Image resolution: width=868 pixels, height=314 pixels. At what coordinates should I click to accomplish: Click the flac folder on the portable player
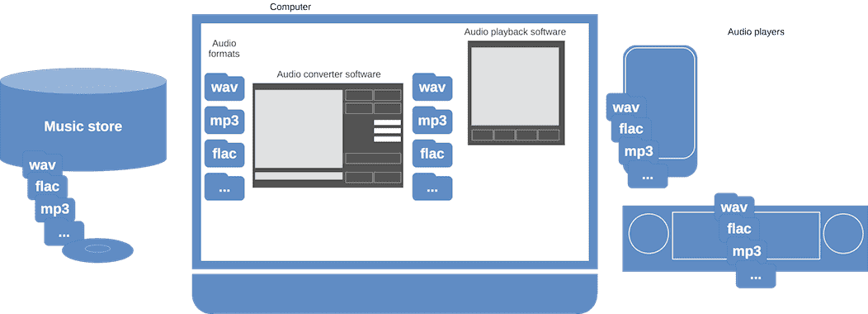click(x=631, y=129)
